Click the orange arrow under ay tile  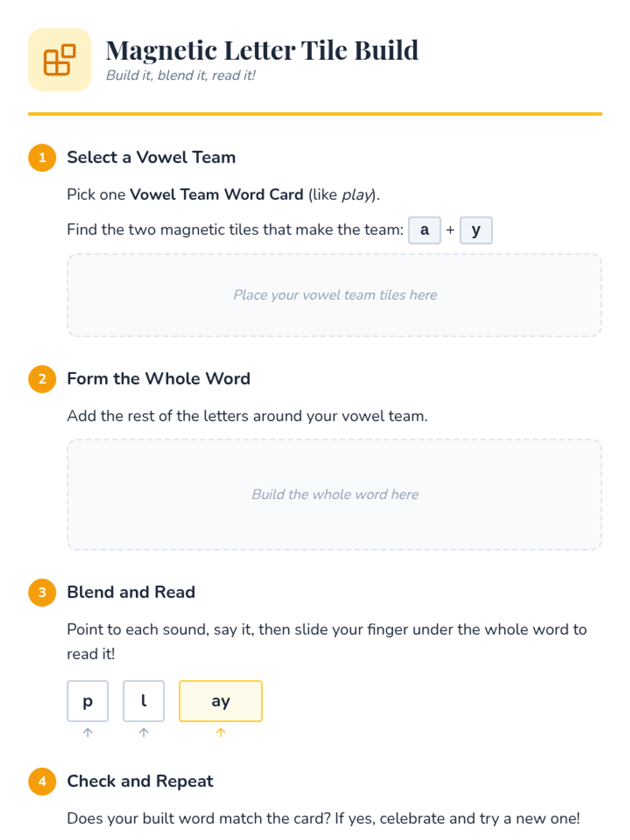pyautogui.click(x=220, y=732)
